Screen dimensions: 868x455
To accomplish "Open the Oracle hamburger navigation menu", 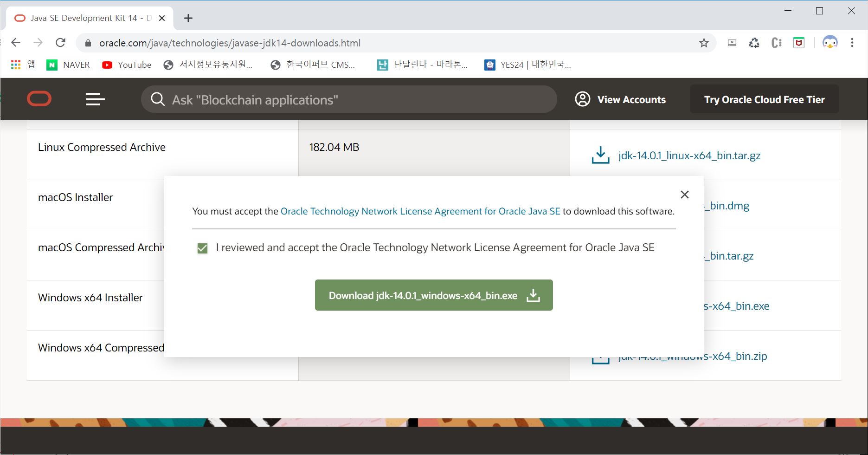I will [x=95, y=99].
